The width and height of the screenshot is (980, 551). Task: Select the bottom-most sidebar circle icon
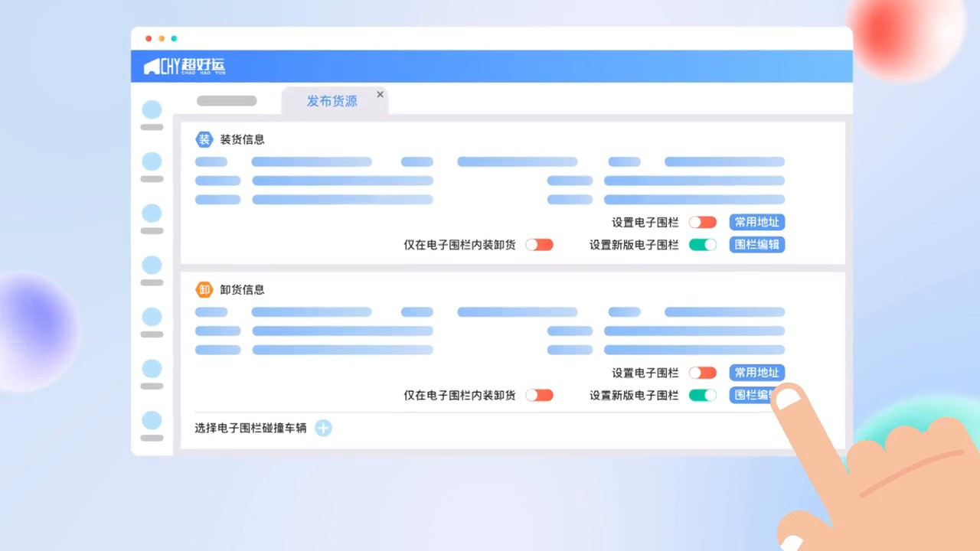pyautogui.click(x=152, y=420)
